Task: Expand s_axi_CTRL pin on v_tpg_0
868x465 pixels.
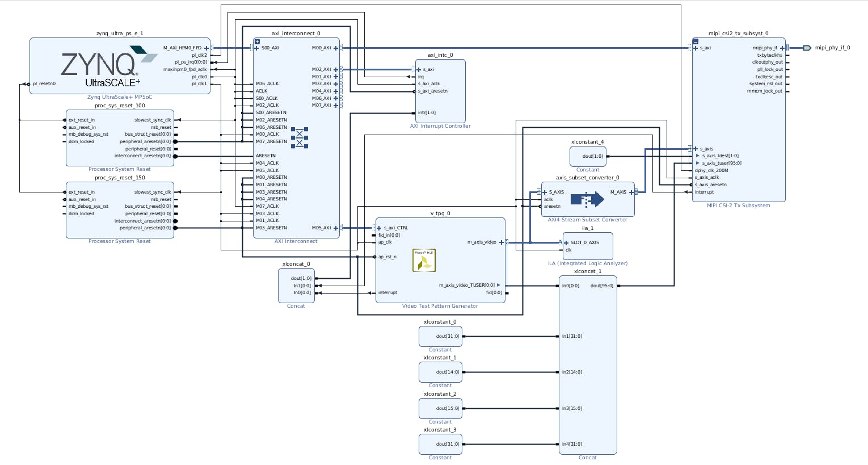Action: (379, 228)
